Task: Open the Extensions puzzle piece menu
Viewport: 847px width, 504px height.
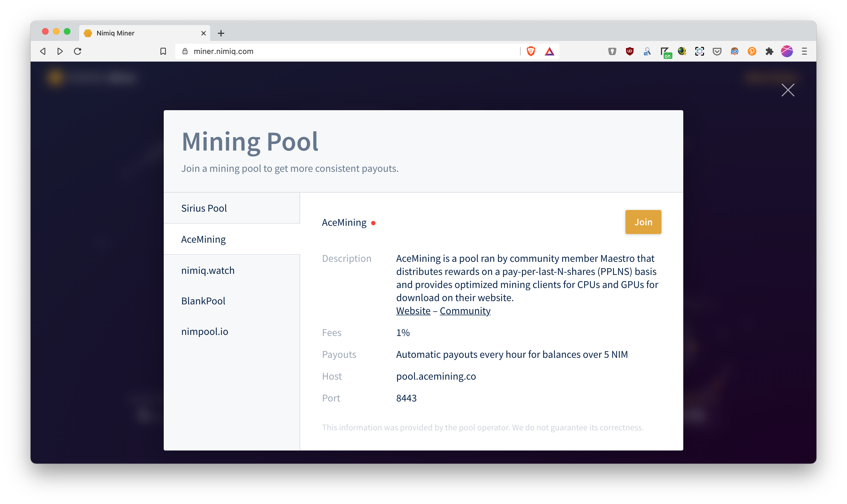Action: 769,51
